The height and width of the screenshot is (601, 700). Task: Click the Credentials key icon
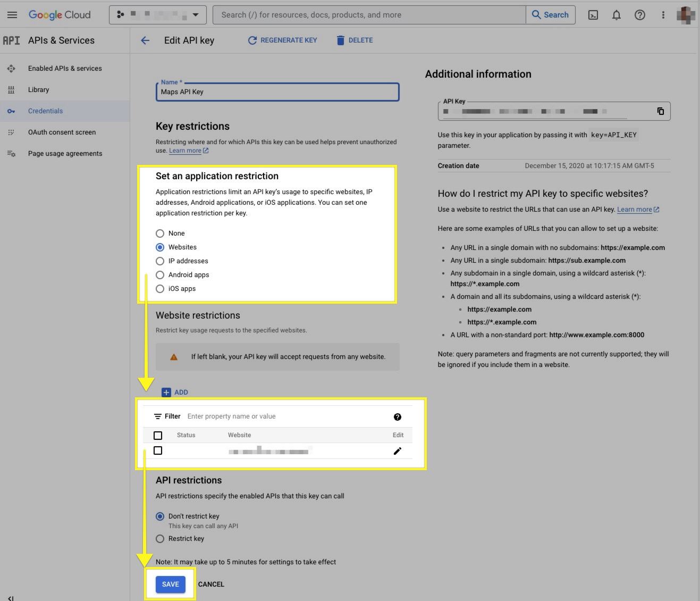coord(11,111)
